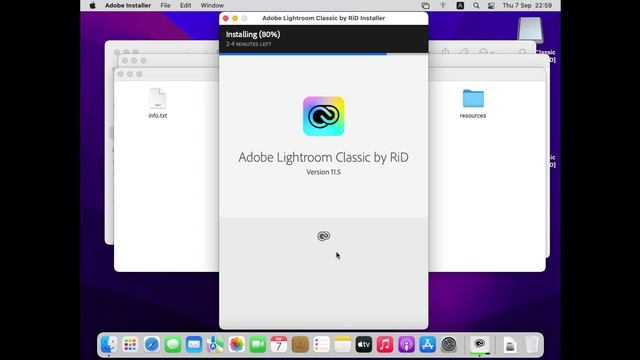640x360 pixels.
Task: Select info.txt file in Finder window
Action: point(158,103)
